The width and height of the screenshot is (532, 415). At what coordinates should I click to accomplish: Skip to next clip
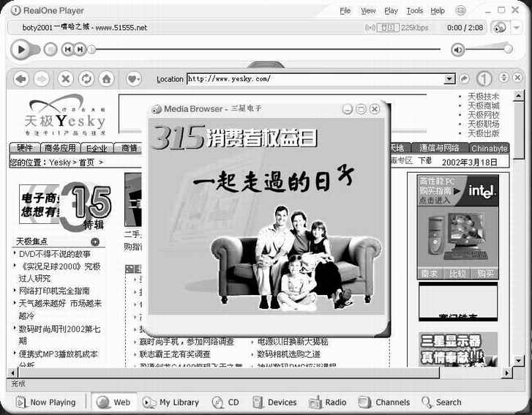[x=80, y=50]
